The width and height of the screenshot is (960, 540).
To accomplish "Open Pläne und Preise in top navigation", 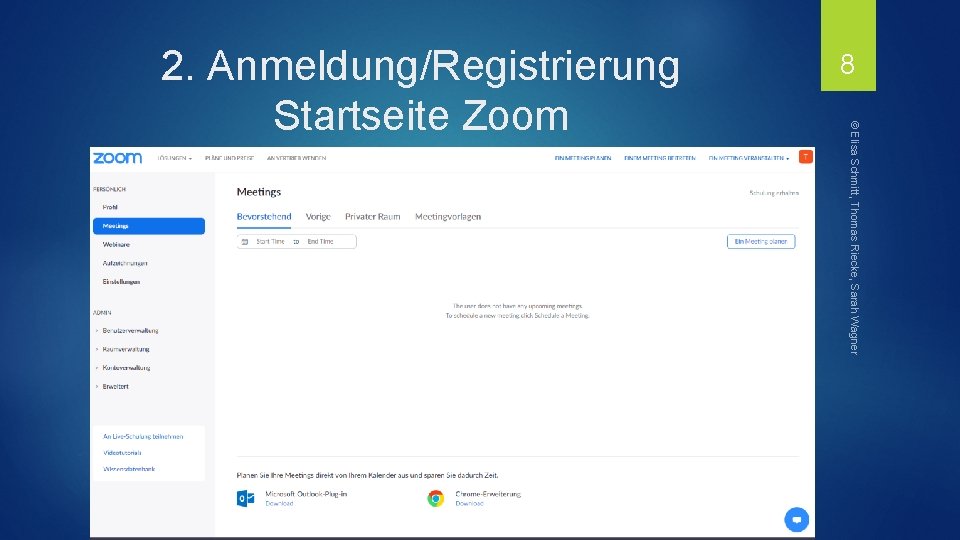I will [x=230, y=158].
